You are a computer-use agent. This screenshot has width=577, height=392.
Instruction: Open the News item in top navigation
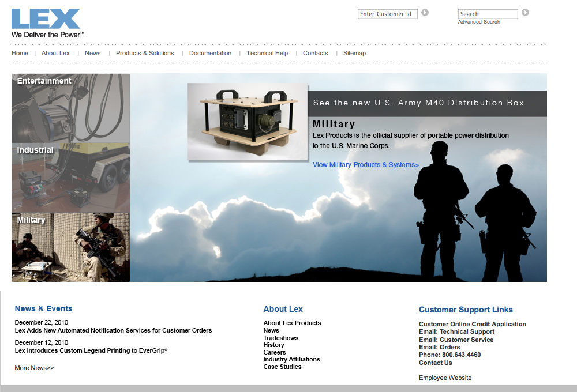click(93, 53)
